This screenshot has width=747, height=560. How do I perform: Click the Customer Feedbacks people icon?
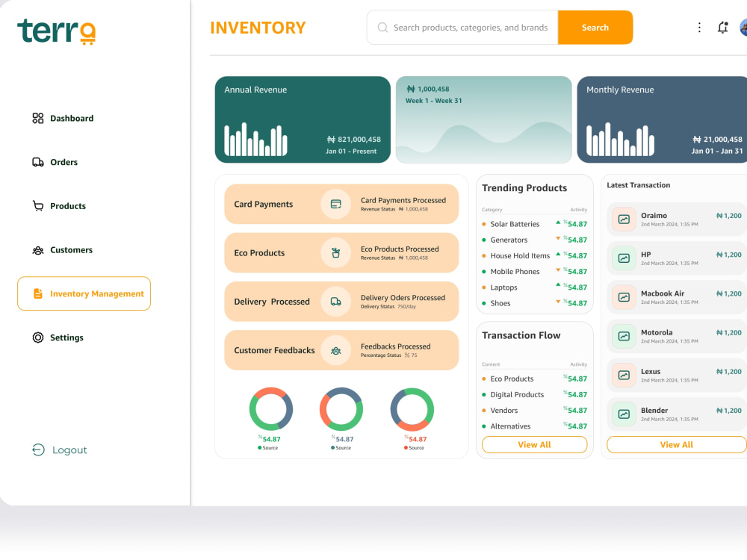coord(336,350)
